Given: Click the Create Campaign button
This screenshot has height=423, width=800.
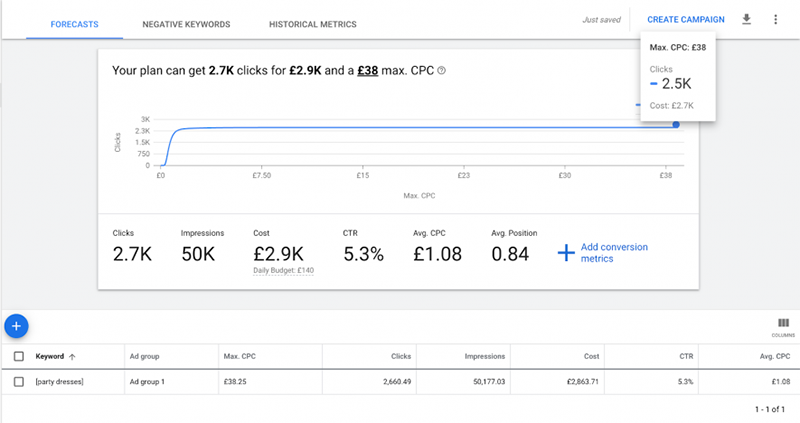Looking at the screenshot, I should click(x=686, y=19).
